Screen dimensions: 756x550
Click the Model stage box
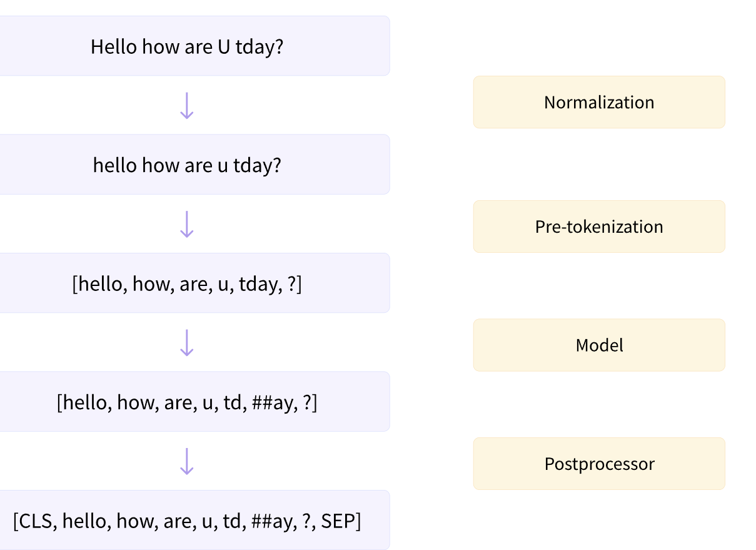[x=598, y=345]
